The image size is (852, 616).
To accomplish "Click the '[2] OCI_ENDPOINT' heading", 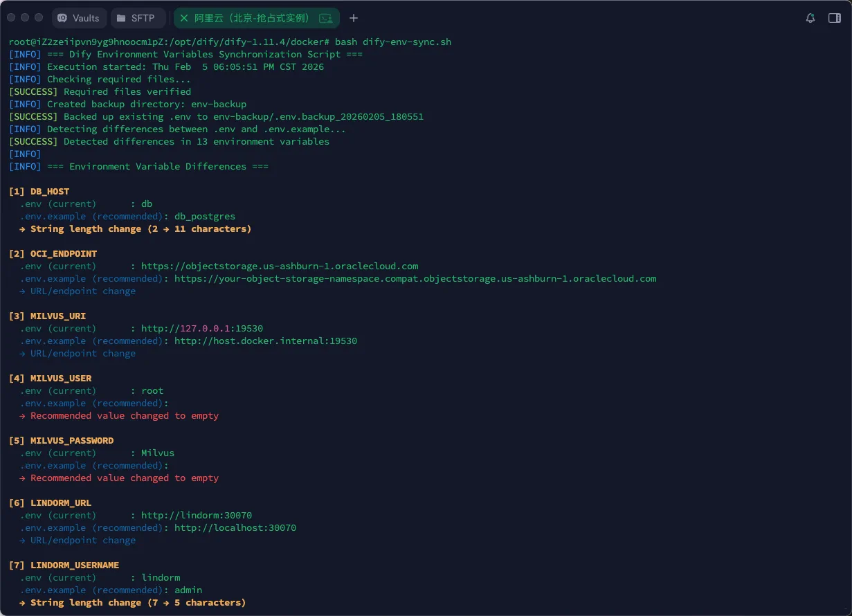I will coord(53,253).
